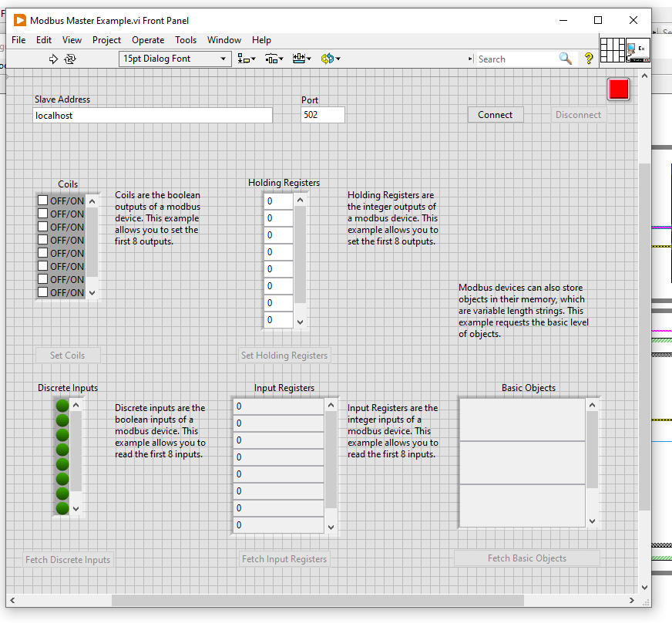Click the last Discrete Inputs LED
The width and height of the screenshot is (672, 627).
tap(62, 507)
